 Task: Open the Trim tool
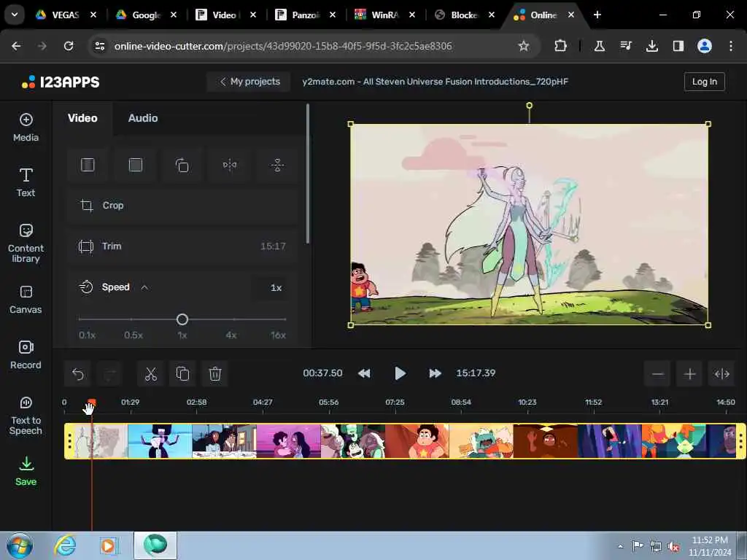tap(182, 246)
